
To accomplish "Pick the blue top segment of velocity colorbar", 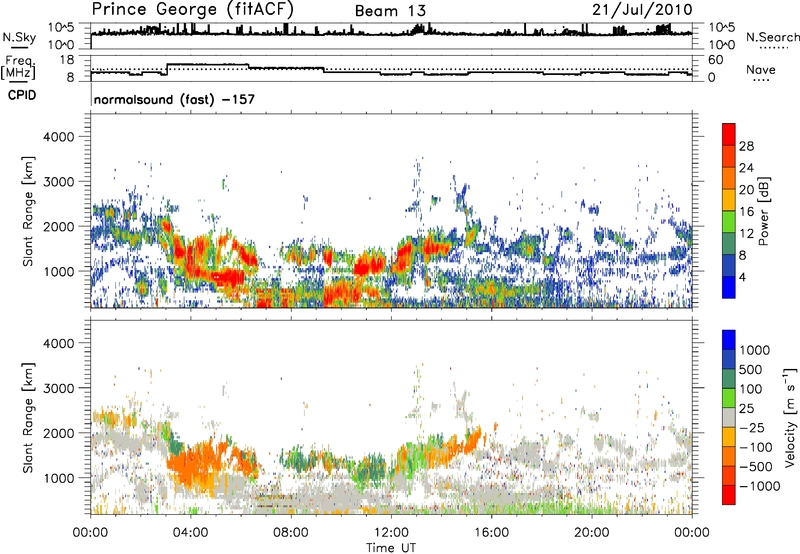I will point(729,340).
